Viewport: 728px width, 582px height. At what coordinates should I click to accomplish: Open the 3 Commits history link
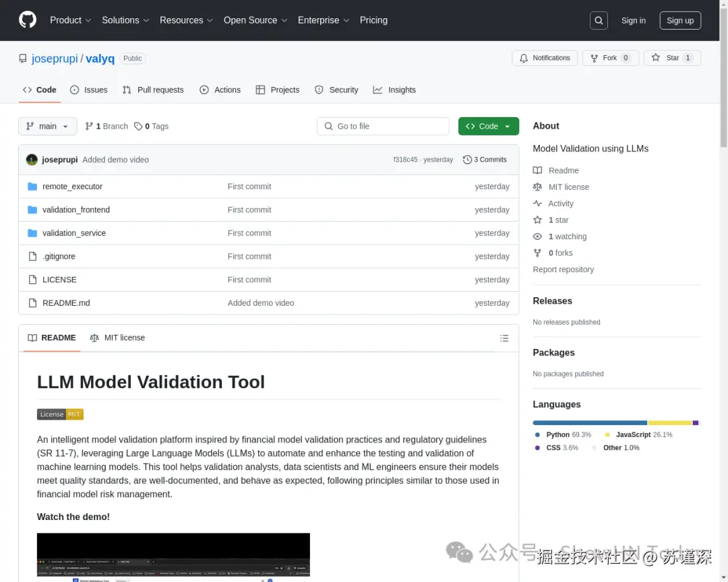pyautogui.click(x=485, y=160)
